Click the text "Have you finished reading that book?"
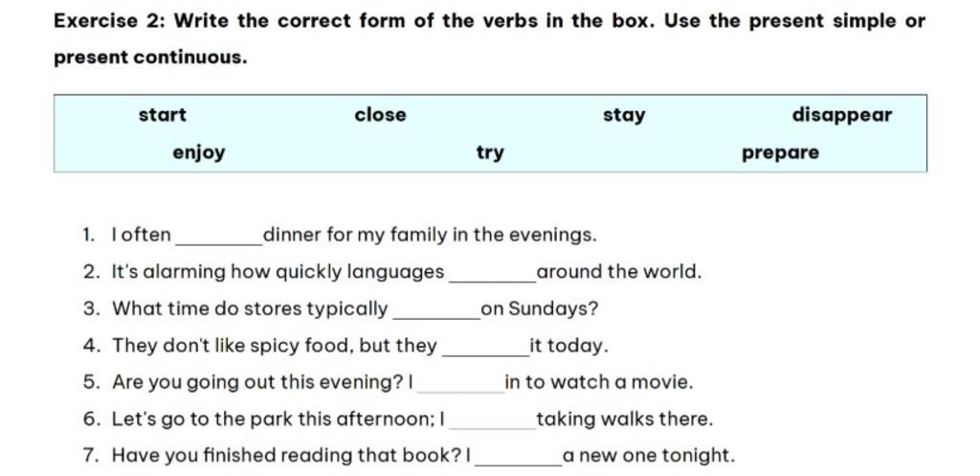This screenshot has width=980, height=476. tap(287, 456)
